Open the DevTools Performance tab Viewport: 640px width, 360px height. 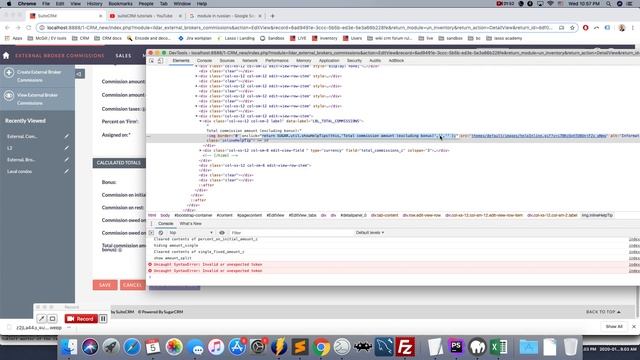tap(277, 60)
